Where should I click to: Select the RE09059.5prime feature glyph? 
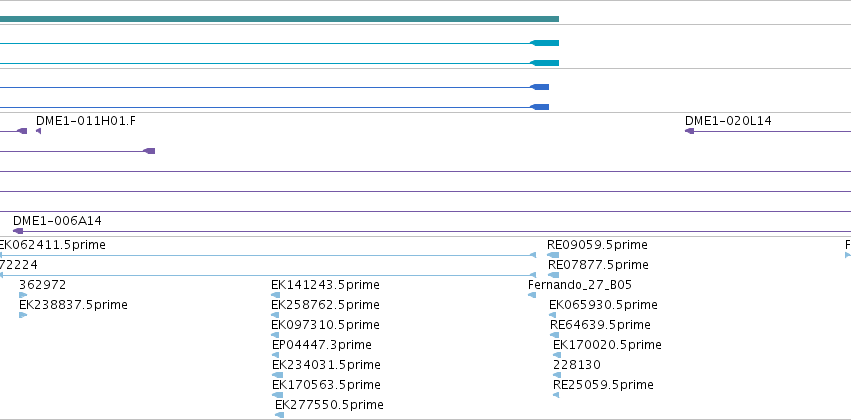[552, 255]
